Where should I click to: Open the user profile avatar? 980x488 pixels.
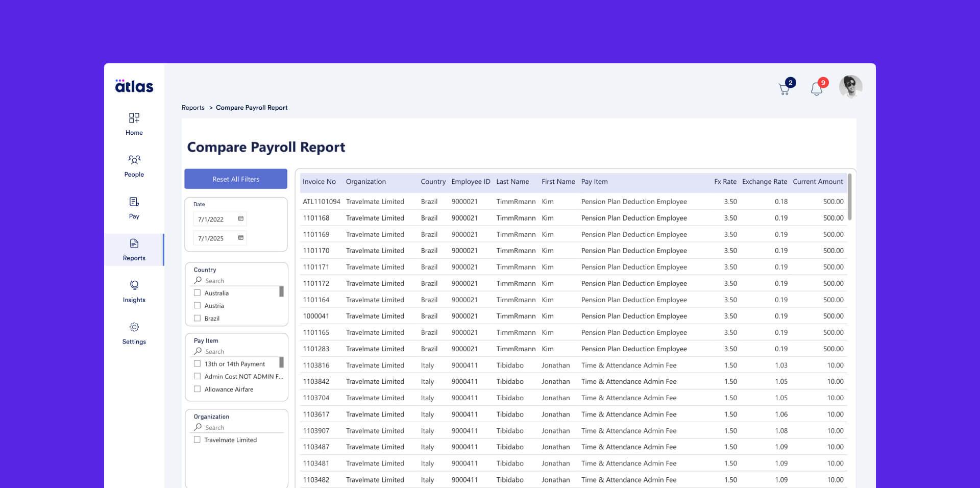850,87
